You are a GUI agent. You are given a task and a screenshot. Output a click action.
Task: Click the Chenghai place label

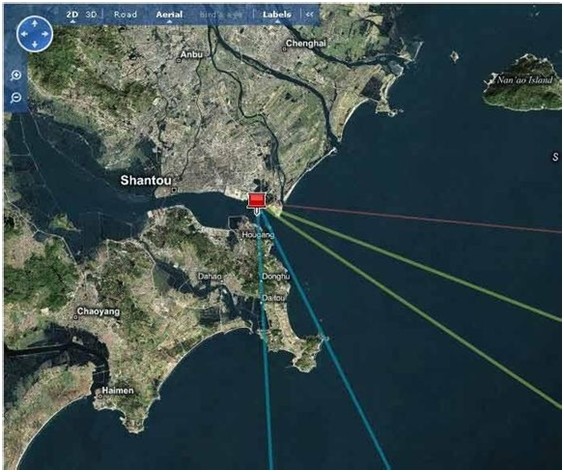point(306,44)
